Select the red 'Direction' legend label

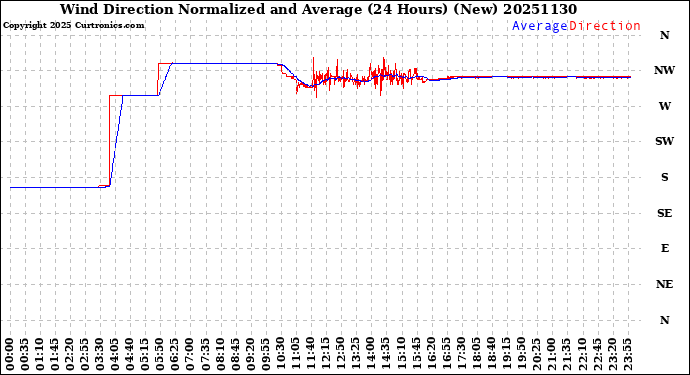pos(605,26)
